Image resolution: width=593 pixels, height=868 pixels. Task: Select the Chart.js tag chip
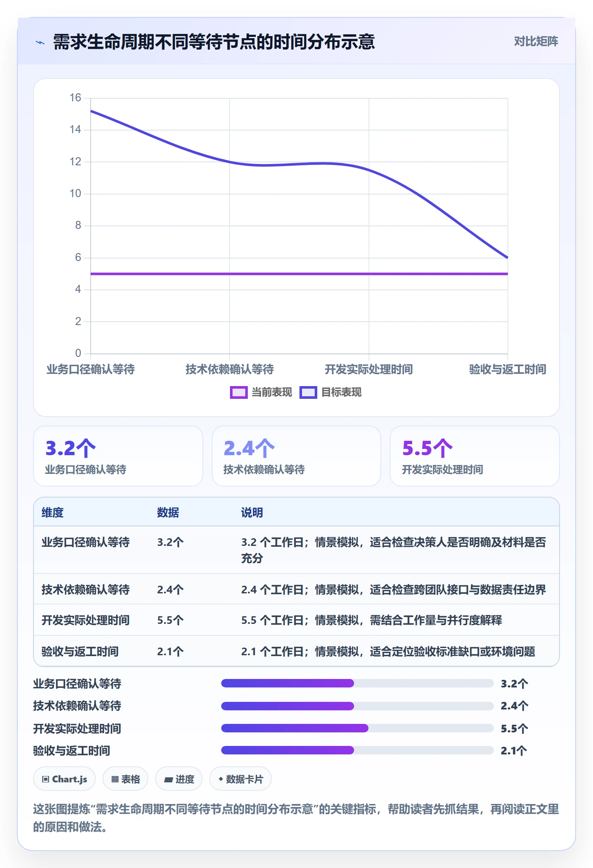coord(64,779)
